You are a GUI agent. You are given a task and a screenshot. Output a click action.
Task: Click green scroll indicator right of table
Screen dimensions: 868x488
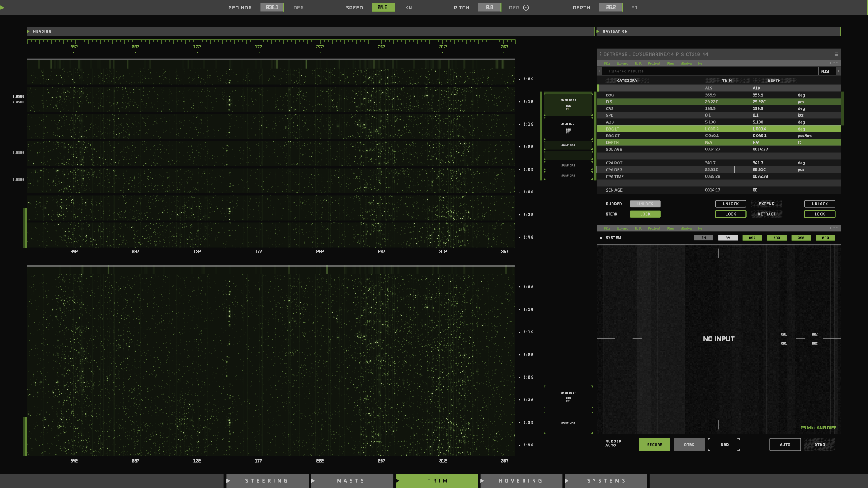click(x=842, y=108)
